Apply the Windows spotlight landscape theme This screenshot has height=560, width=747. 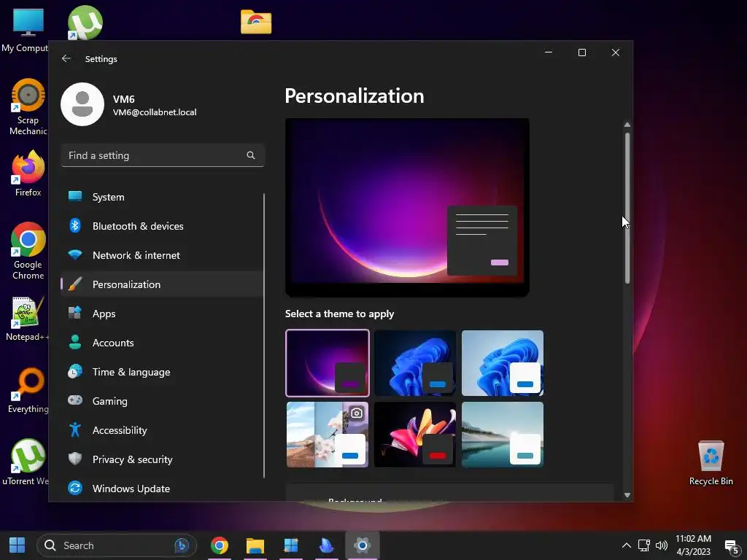coord(328,435)
